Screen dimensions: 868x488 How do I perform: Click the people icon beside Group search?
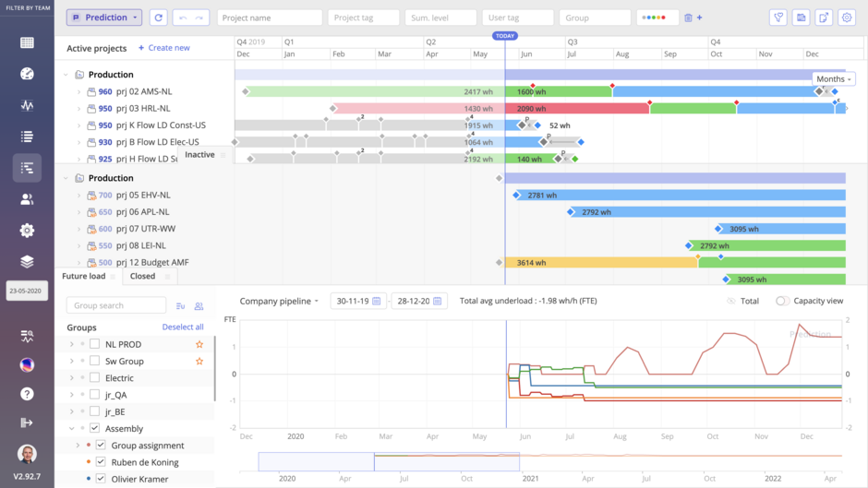coord(199,306)
